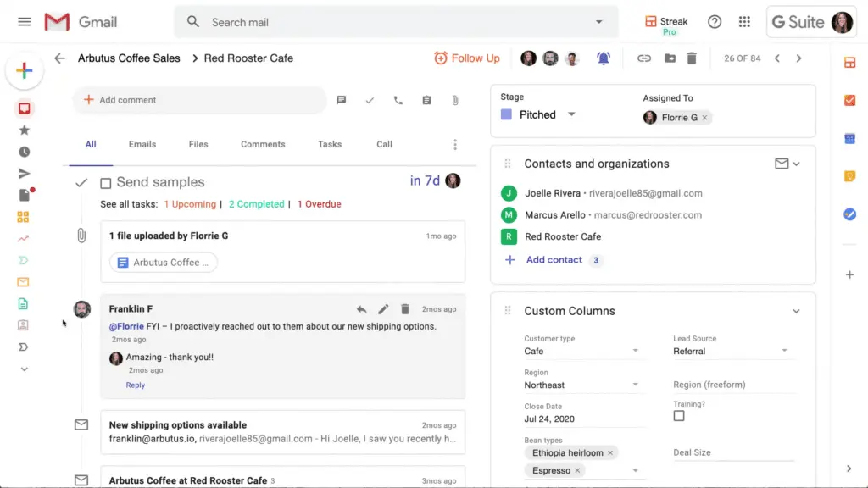Click the Deal Size field

coord(733,452)
